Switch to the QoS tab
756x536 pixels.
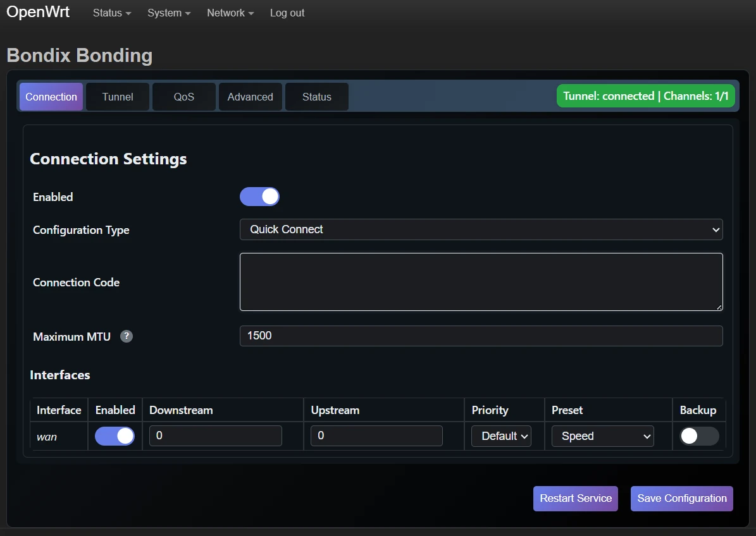[183, 97]
